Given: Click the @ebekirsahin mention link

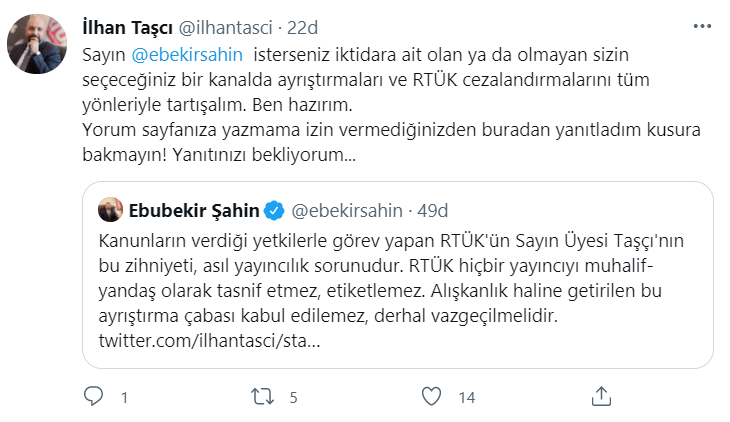Looking at the screenshot, I should click(187, 54).
